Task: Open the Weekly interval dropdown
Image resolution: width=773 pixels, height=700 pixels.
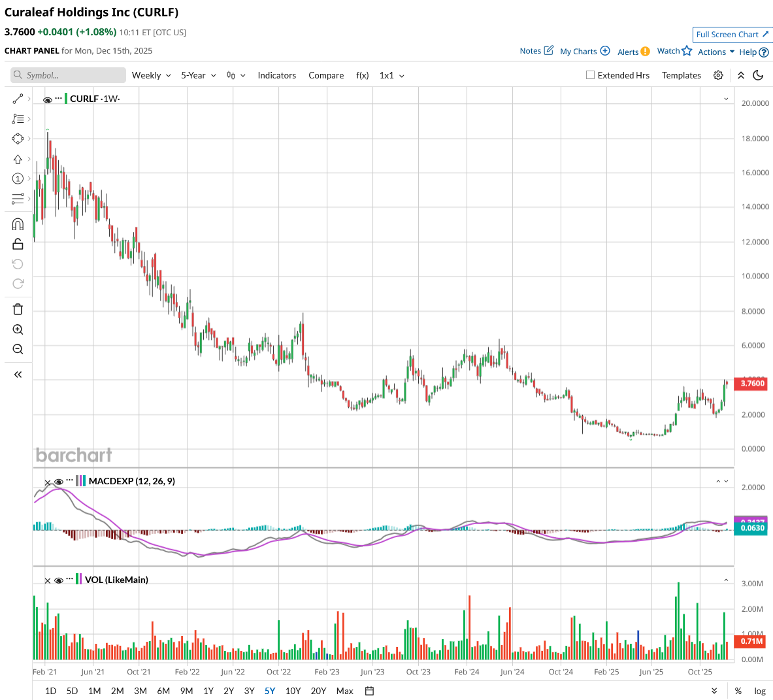Action: [152, 75]
